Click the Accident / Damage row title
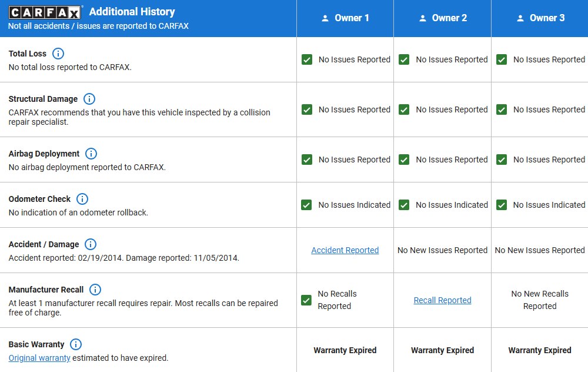This screenshot has height=372, width=588. pyautogui.click(x=44, y=244)
